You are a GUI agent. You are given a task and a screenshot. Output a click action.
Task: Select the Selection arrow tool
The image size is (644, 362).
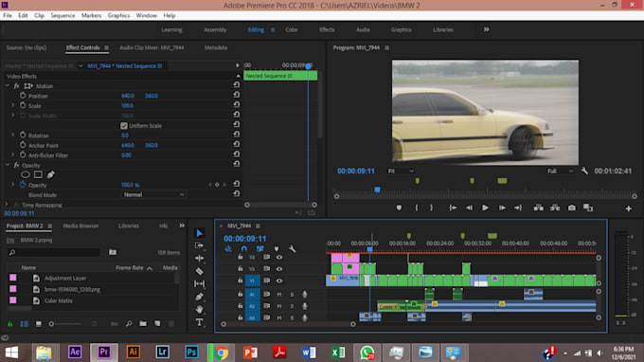coord(199,233)
